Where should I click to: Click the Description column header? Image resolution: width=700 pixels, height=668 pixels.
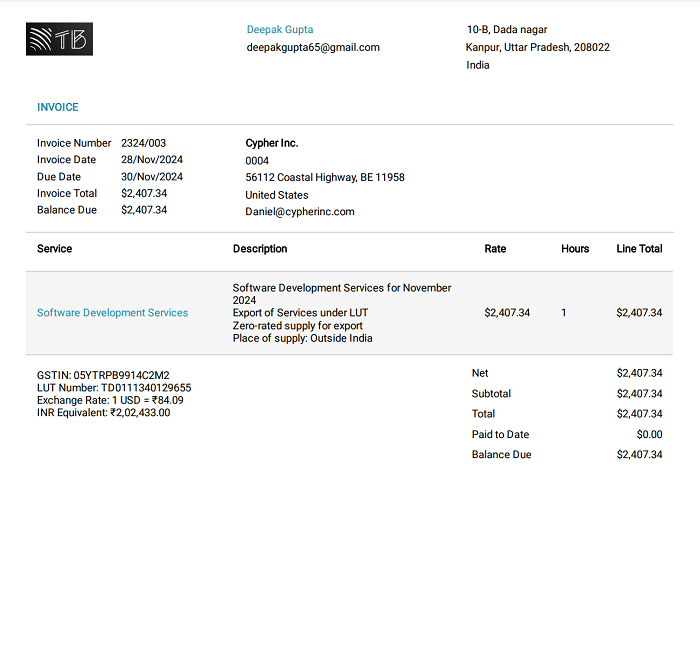click(260, 249)
